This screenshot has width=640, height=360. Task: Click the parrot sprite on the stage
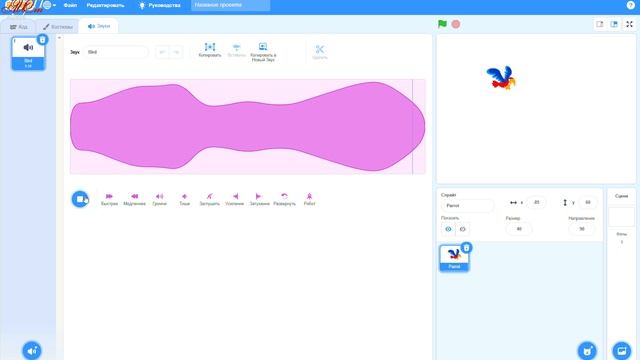501,78
